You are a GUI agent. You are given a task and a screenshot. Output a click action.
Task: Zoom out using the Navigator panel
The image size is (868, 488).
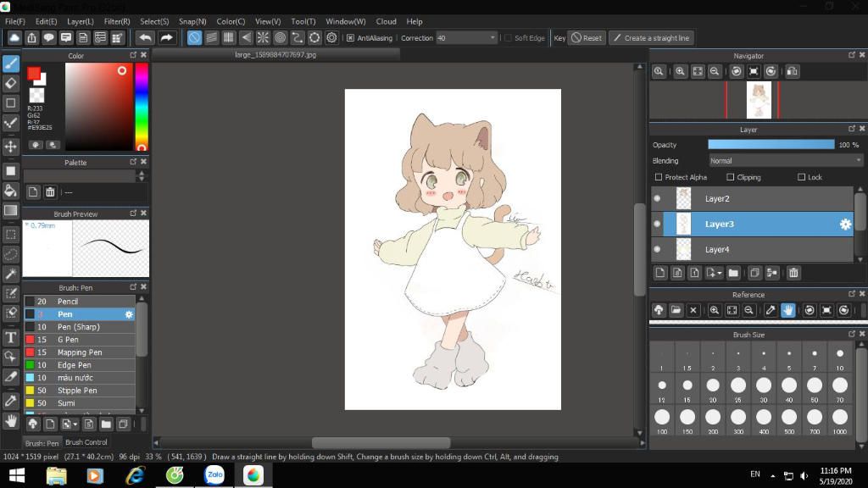715,71
